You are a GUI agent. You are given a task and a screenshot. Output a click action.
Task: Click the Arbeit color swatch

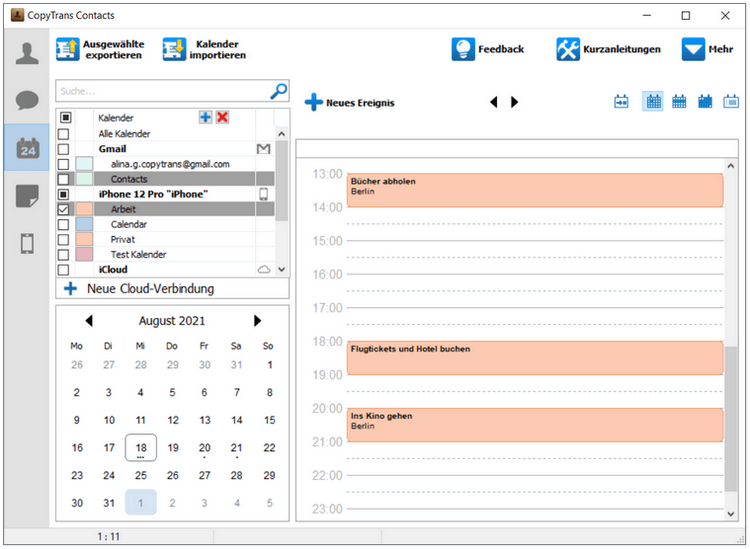(84, 209)
